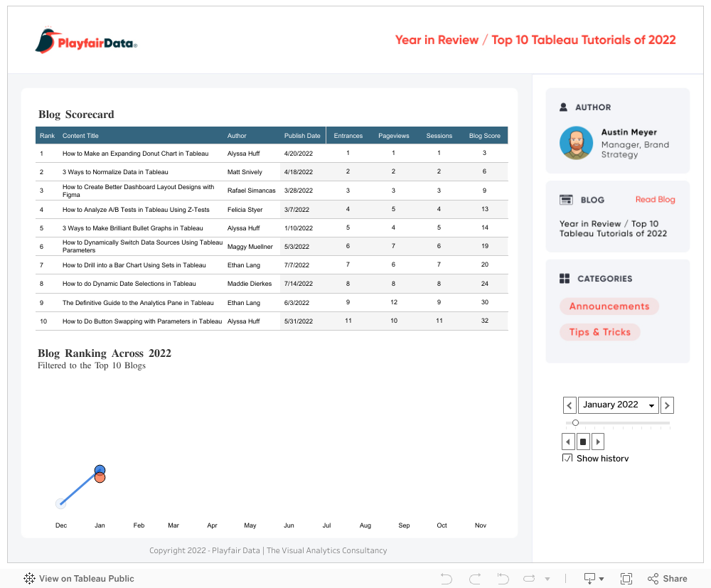Play the month animation forward
The height and width of the screenshot is (588, 711).
coord(598,442)
